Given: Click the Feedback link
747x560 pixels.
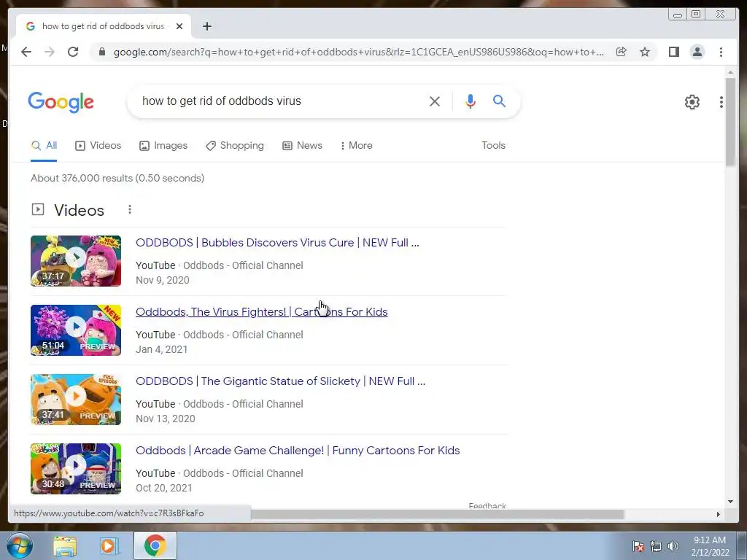Looking at the screenshot, I should pos(487,506).
